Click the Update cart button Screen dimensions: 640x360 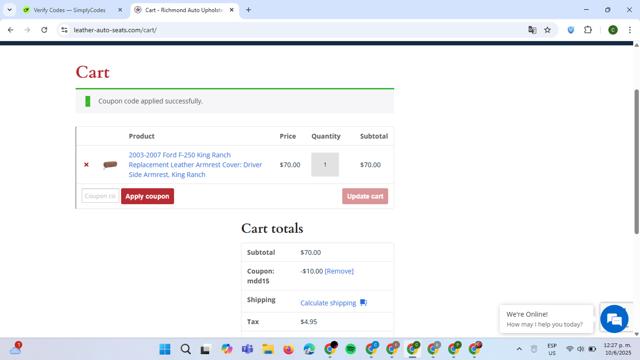coord(365,196)
